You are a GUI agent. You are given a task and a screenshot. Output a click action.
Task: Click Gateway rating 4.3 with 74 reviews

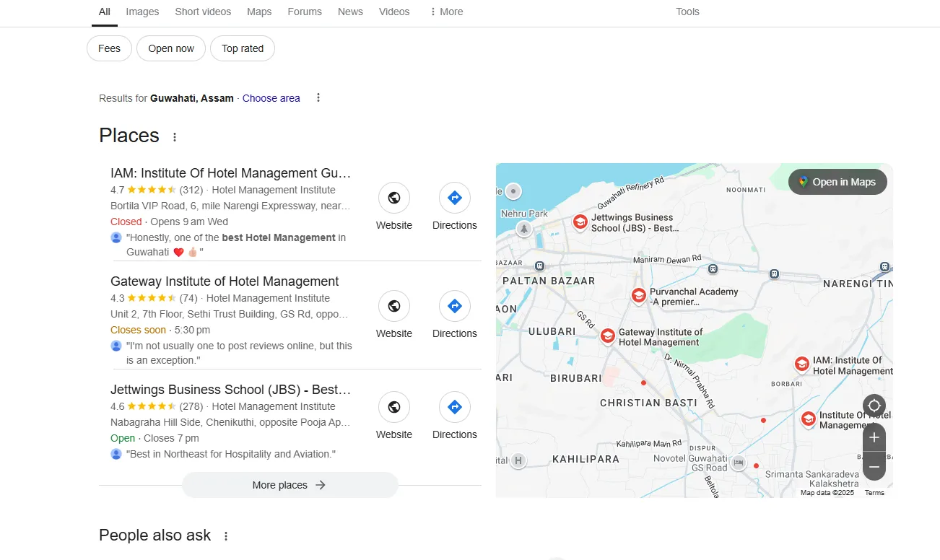tap(154, 298)
